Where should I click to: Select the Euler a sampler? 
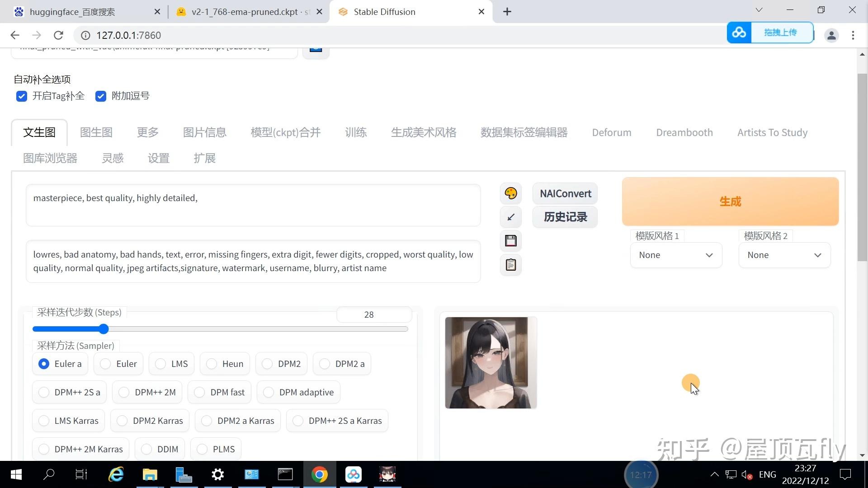pyautogui.click(x=60, y=364)
